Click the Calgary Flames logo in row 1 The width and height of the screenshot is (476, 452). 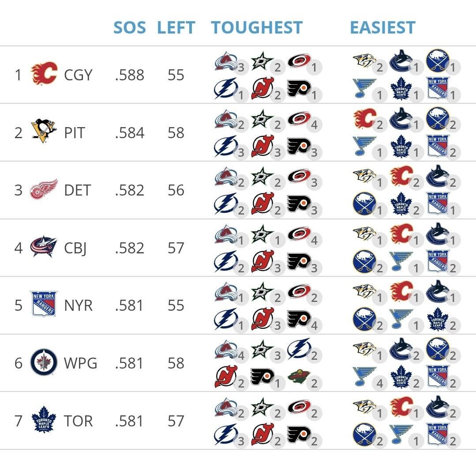click(x=44, y=74)
